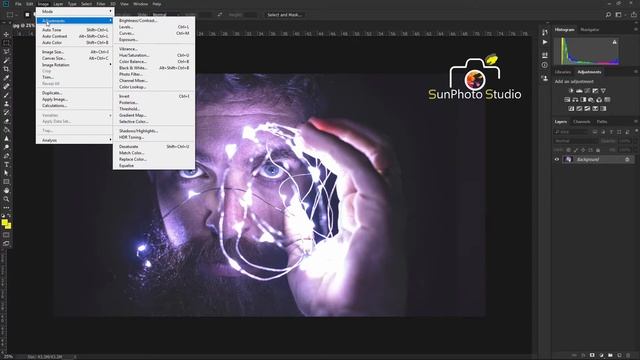Open the layer kind filter dropdown

pos(571,132)
